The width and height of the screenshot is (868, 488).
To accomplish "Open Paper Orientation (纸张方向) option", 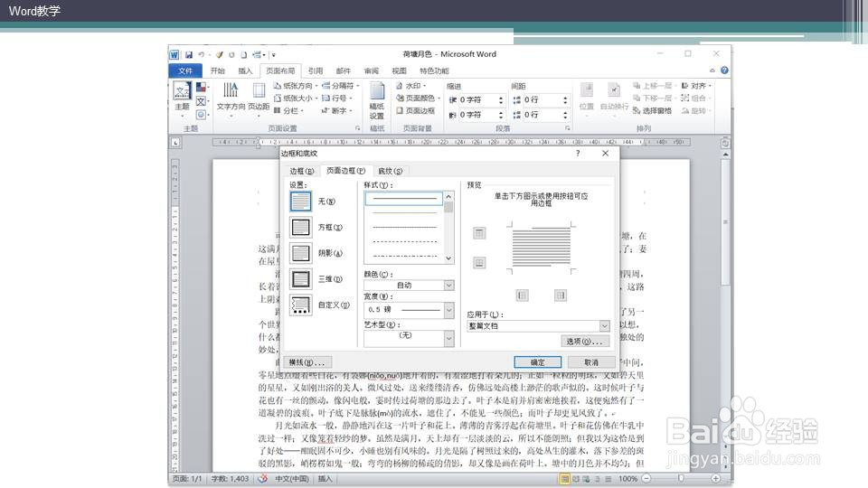I will click(295, 86).
